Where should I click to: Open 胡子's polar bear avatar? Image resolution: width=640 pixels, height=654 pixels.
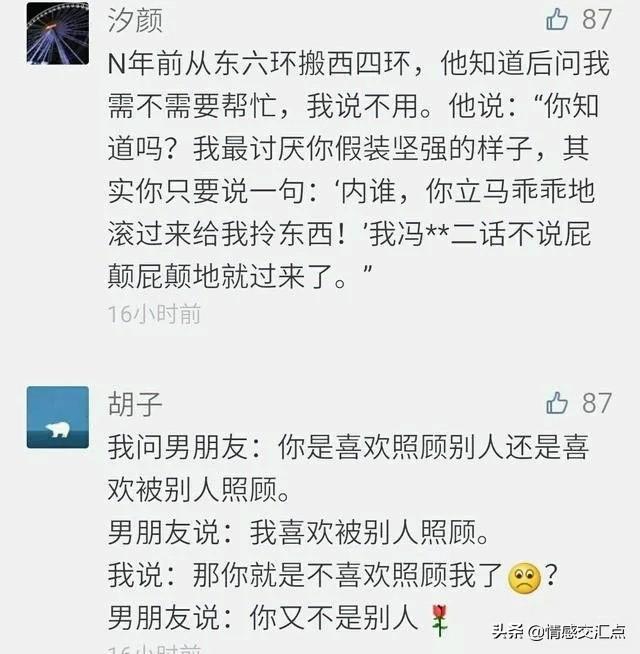58,417
